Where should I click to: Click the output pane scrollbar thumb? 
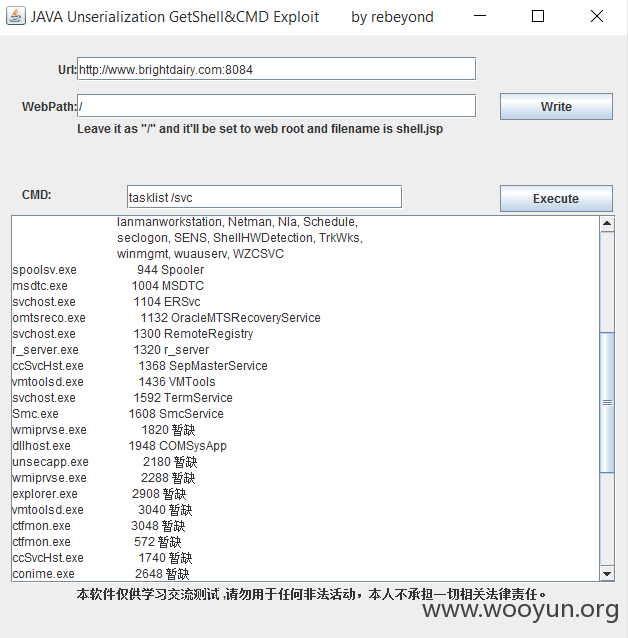tap(607, 402)
